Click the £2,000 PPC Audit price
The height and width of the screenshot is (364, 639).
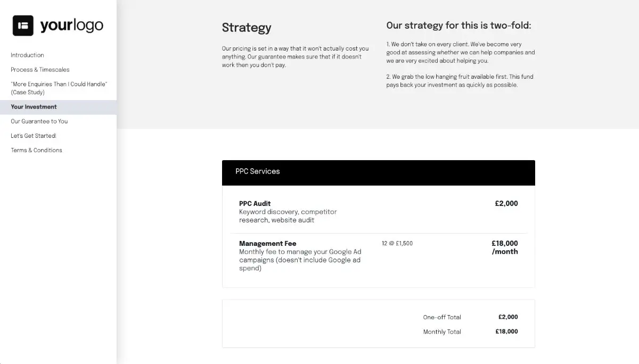pos(506,203)
